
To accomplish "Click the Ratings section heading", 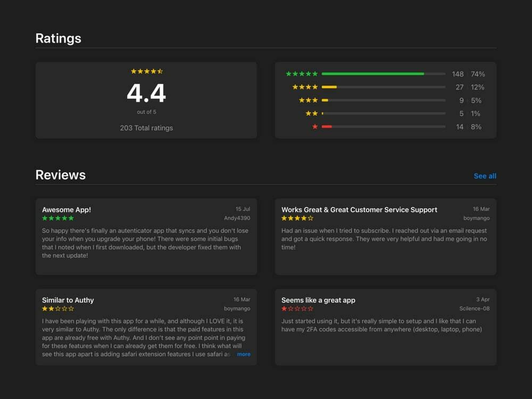I will [59, 38].
